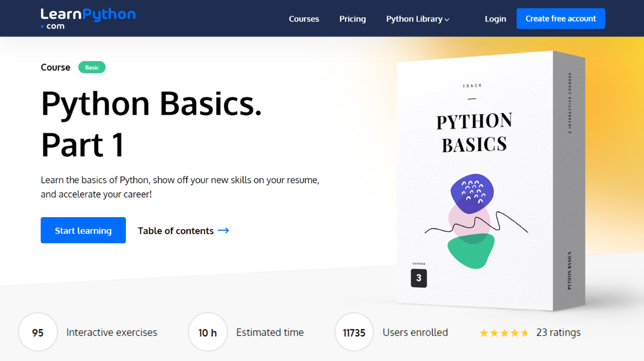This screenshot has width=644, height=361.
Task: Click the chevron next to Python Library
Action: pyautogui.click(x=447, y=20)
